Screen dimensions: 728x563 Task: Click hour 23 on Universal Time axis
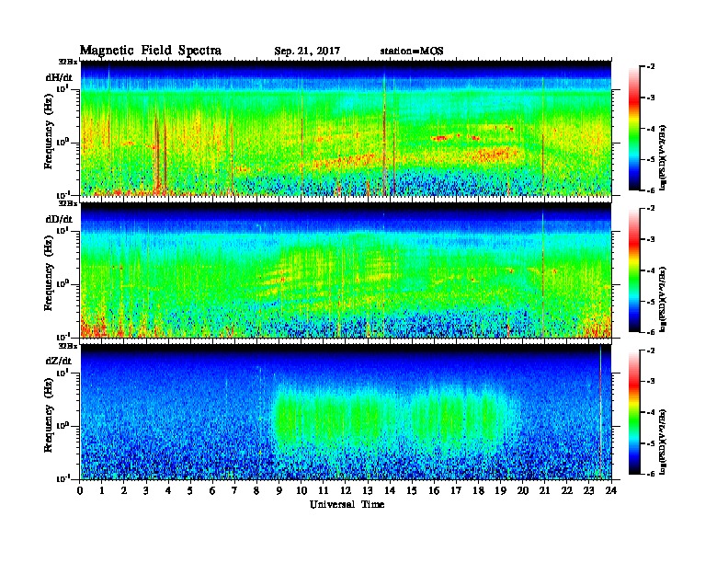click(x=589, y=490)
